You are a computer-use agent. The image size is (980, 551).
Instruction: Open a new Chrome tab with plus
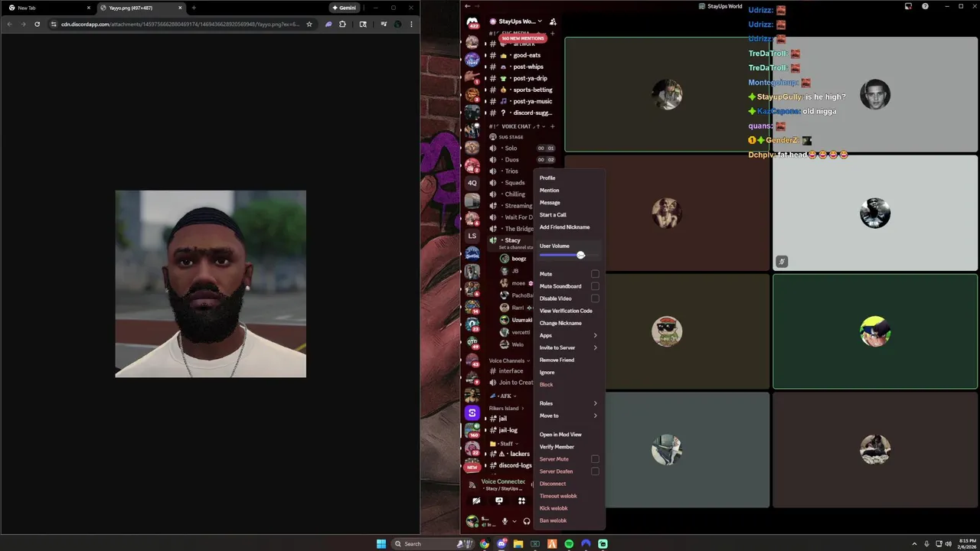point(194,8)
